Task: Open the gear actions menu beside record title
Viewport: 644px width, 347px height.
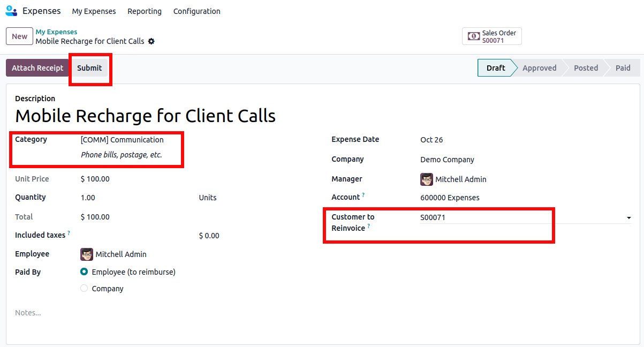Action: pyautogui.click(x=151, y=41)
